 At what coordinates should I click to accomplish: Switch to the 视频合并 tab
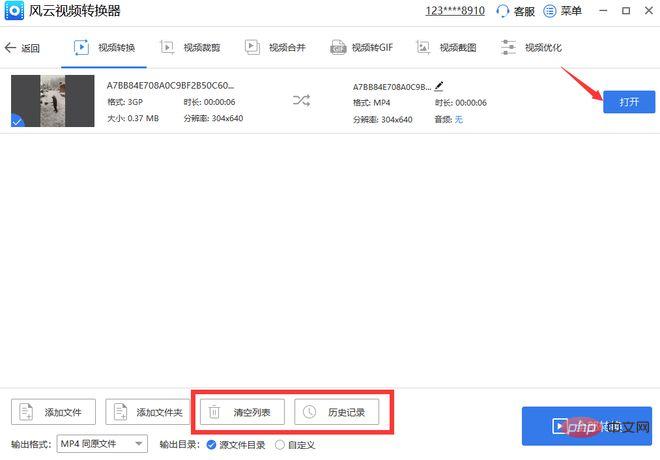[x=275, y=48]
